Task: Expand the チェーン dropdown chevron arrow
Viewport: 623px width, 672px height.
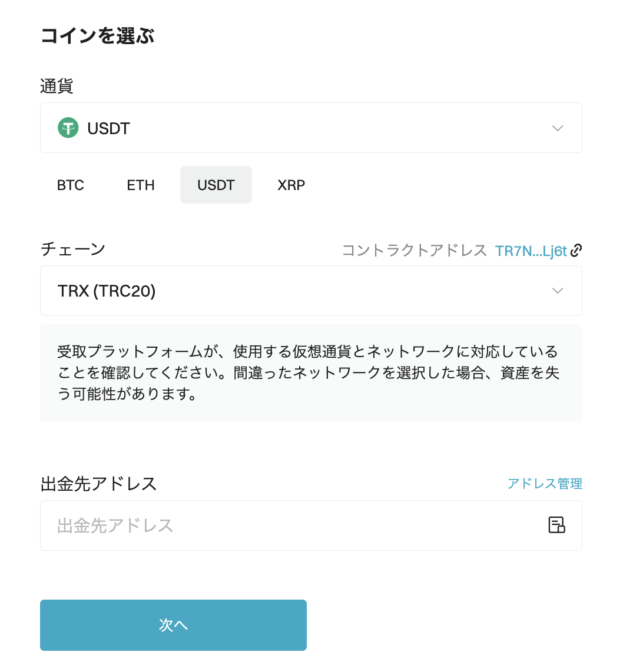Action: (558, 291)
